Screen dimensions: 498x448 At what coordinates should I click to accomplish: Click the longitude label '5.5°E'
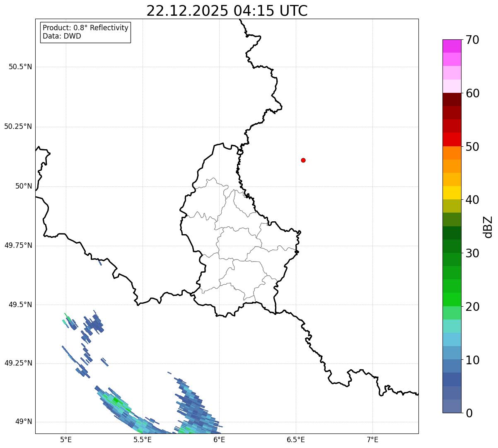click(x=143, y=439)
